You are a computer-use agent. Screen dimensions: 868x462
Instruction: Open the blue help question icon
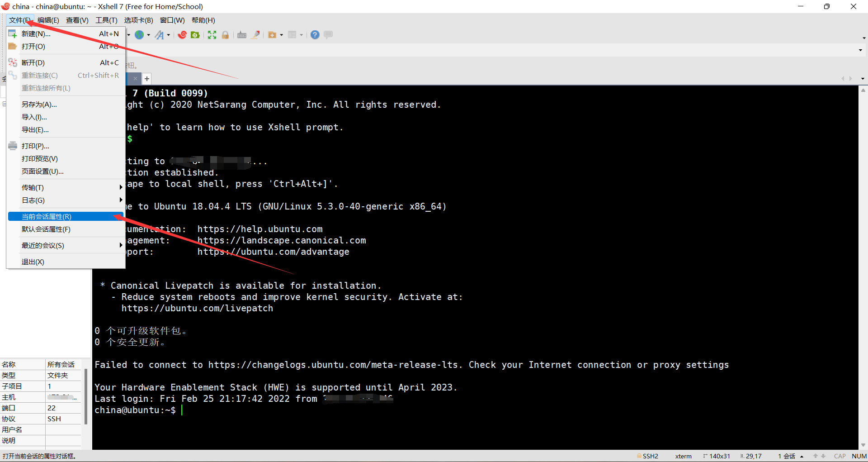(315, 35)
